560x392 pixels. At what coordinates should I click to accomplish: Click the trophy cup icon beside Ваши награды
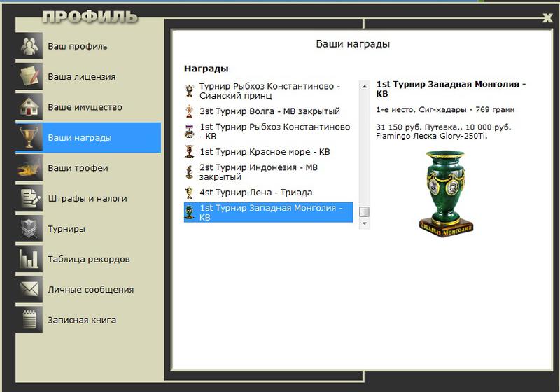point(29,137)
